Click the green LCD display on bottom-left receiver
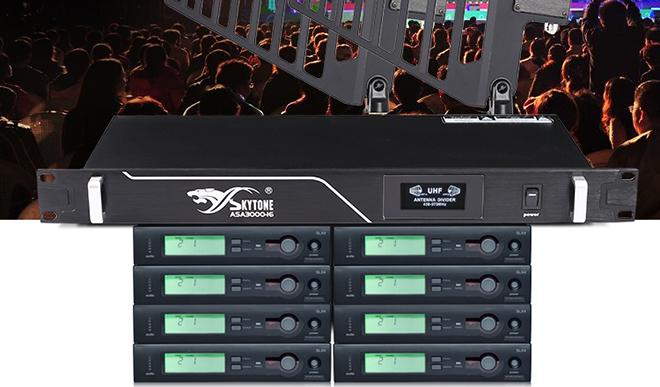Screen dimensions: 660x387 point(194,363)
